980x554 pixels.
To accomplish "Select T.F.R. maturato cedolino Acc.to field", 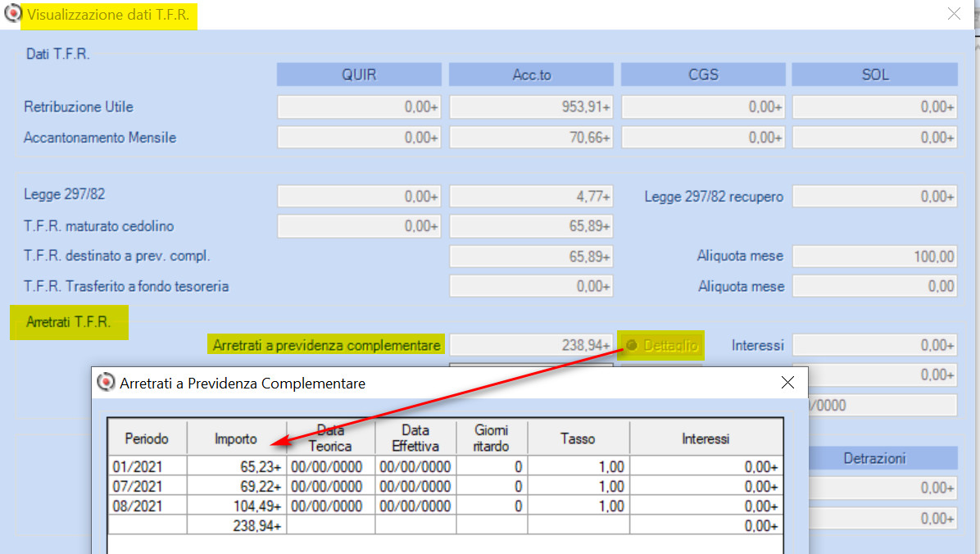I will point(531,225).
